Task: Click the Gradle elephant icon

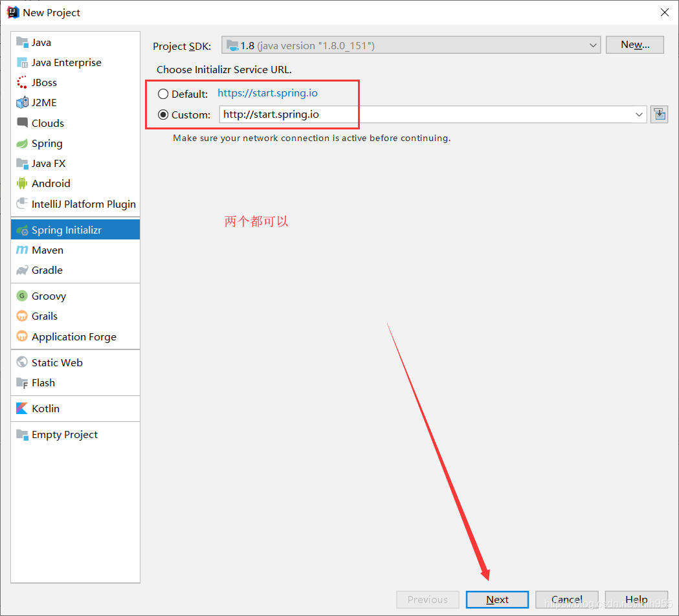Action: 21,270
